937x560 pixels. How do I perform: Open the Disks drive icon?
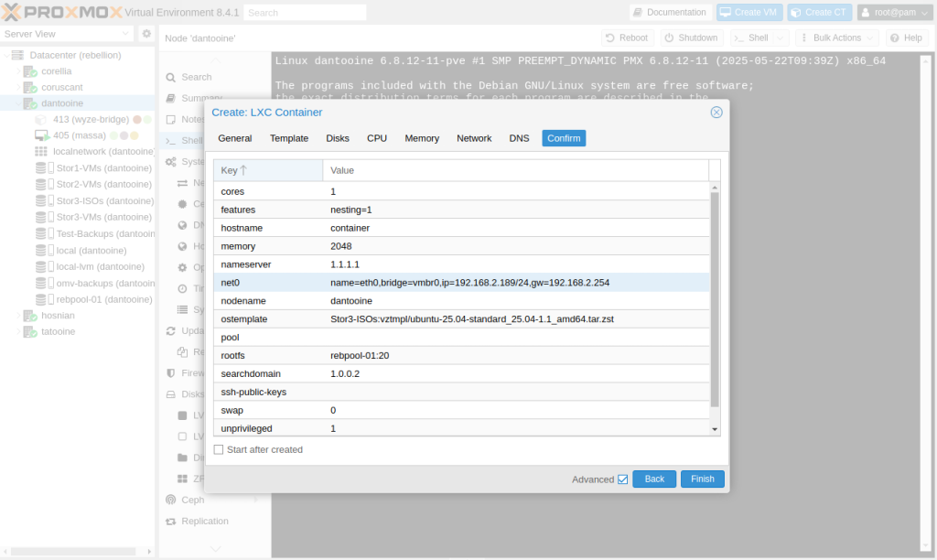point(171,394)
